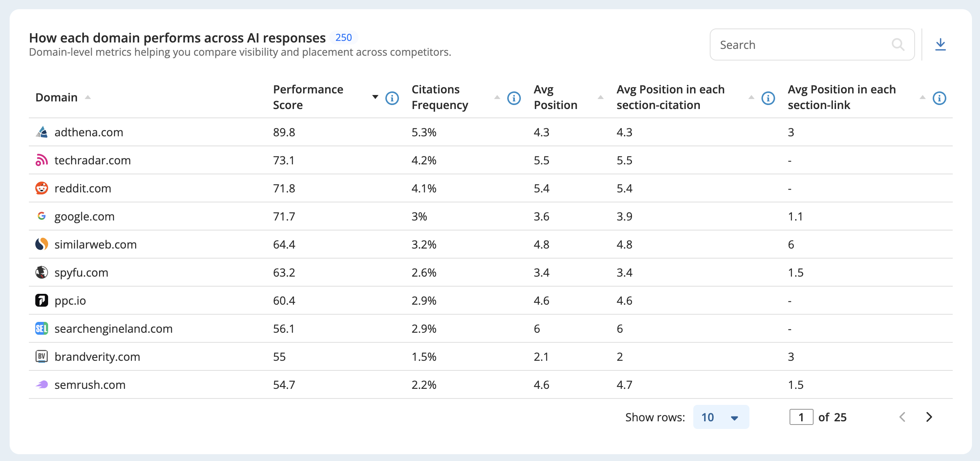Sort by Citations Frequency arrow

coord(497,97)
